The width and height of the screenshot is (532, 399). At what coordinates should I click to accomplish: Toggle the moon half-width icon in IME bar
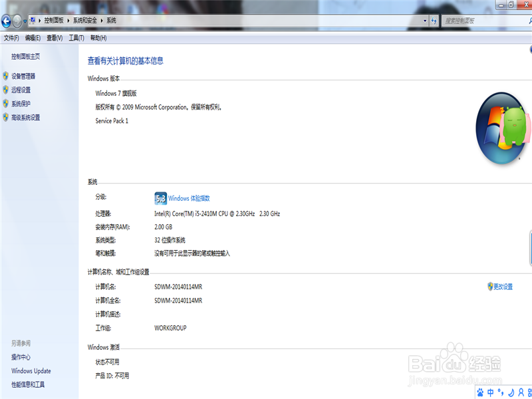click(x=511, y=392)
